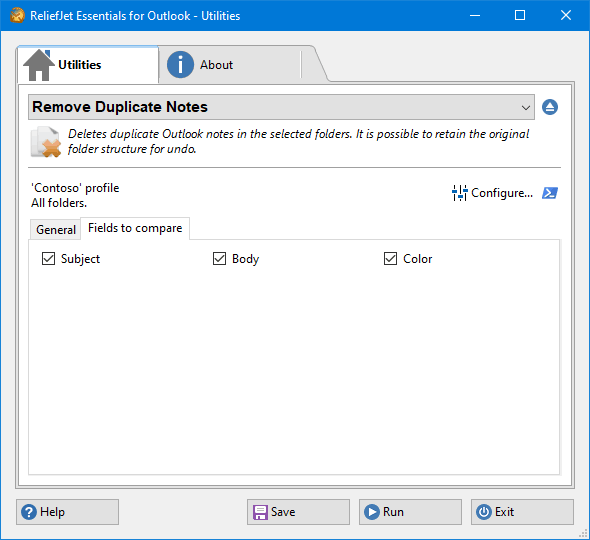The width and height of the screenshot is (590, 540).
Task: Toggle the Body field checkbox
Action: 219,259
